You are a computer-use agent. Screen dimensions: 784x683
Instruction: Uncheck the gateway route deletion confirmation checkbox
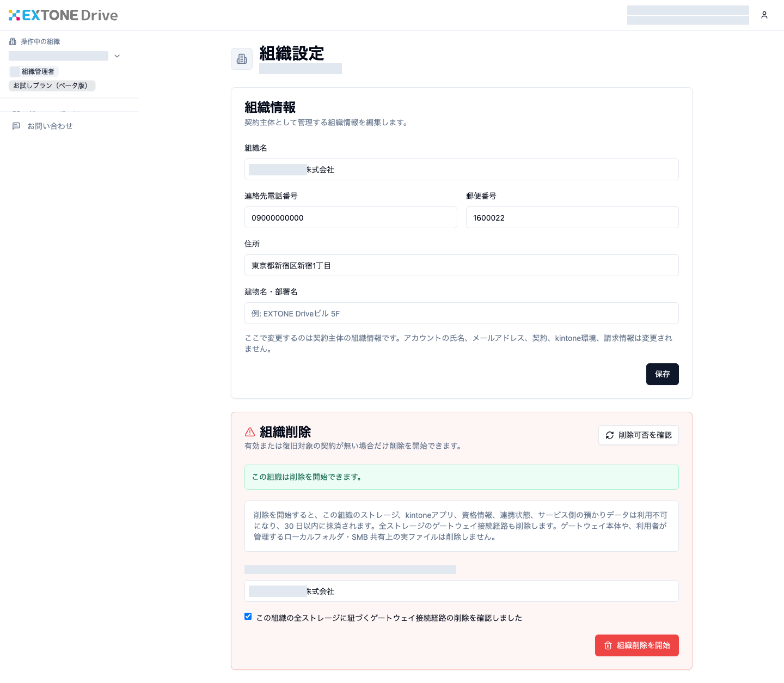(248, 617)
